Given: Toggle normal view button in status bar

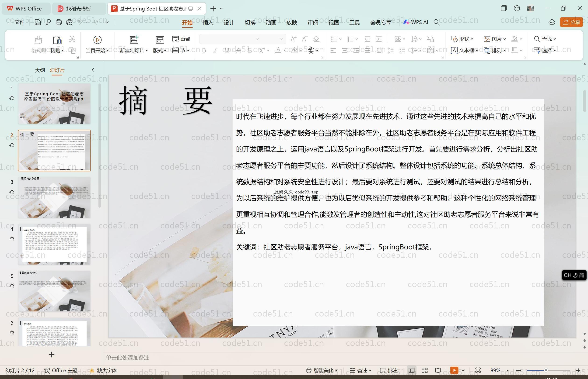Looking at the screenshot, I should [x=411, y=370].
